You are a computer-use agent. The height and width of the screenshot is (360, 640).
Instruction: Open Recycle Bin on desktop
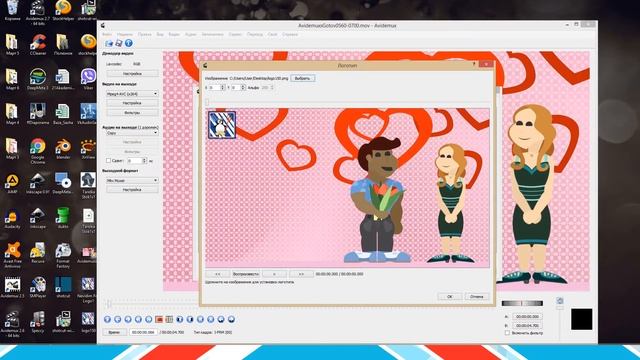pyautogui.click(x=12, y=11)
